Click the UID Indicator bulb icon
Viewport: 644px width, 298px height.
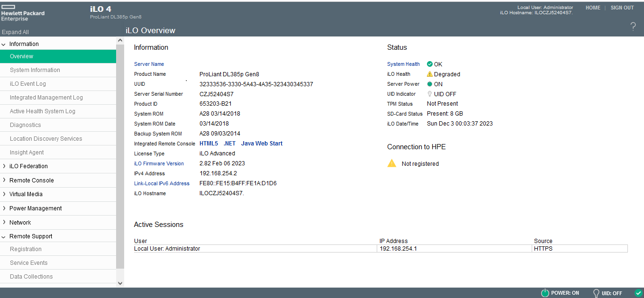coord(429,94)
